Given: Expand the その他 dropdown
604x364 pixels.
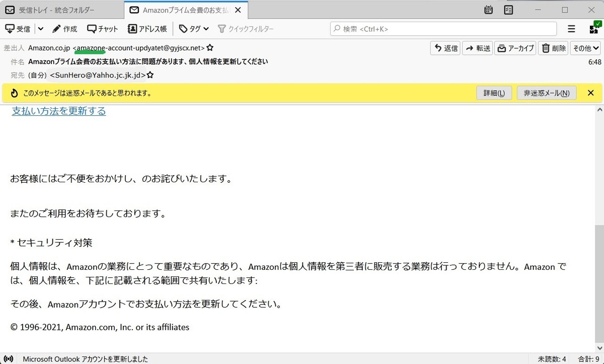Looking at the screenshot, I should point(585,48).
